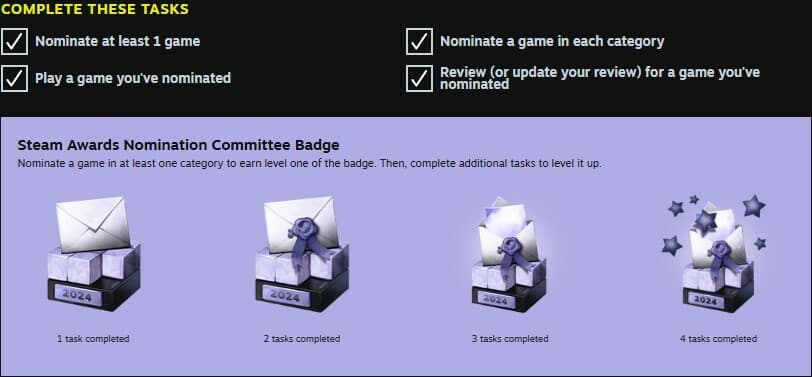Click the 'Nominate at least 1 game' text
Image resolution: width=812 pixels, height=377 pixels.
pos(118,41)
